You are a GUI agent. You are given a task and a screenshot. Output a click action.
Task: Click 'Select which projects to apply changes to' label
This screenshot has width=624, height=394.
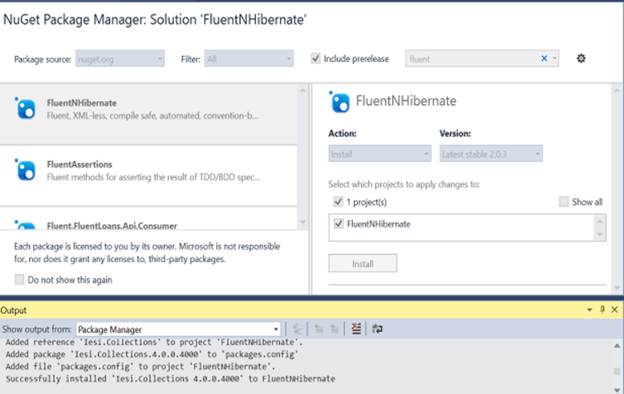[x=404, y=184]
